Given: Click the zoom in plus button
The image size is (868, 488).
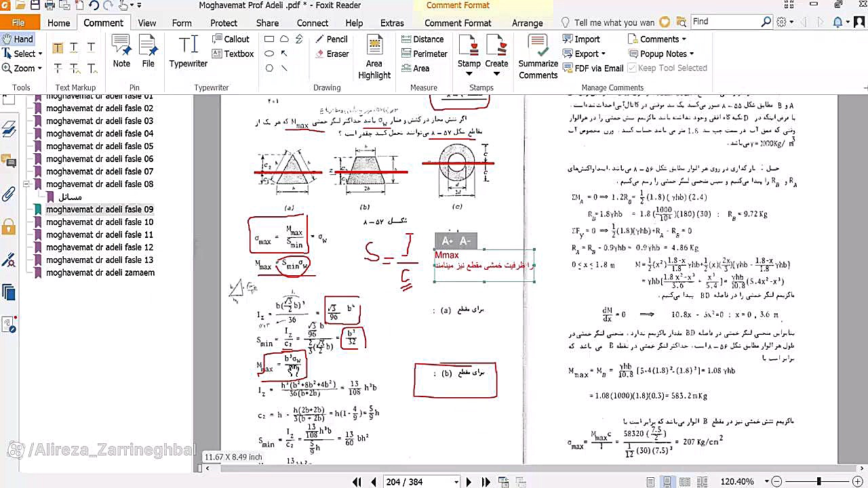Looking at the screenshot, I should pos(858,482).
